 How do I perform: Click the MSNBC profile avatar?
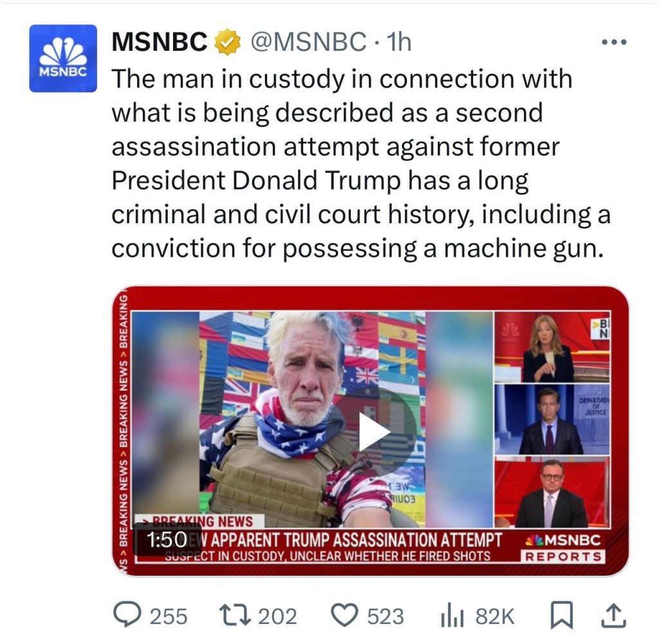[x=62, y=59]
